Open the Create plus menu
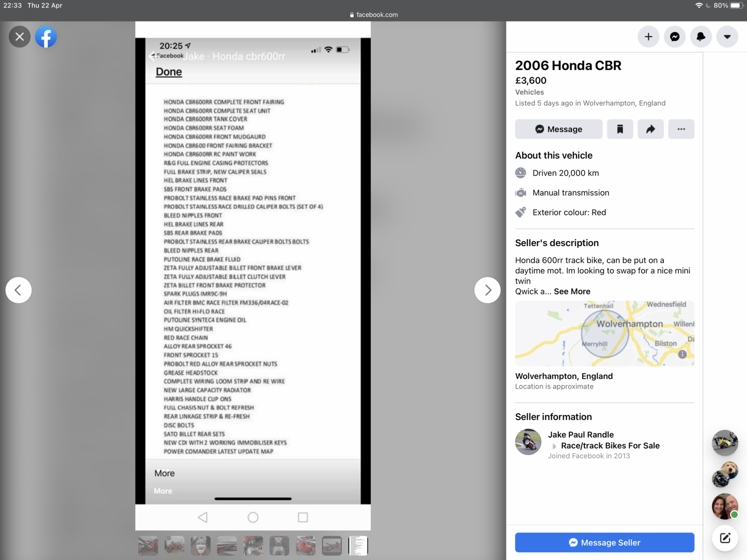747x560 pixels. [648, 36]
